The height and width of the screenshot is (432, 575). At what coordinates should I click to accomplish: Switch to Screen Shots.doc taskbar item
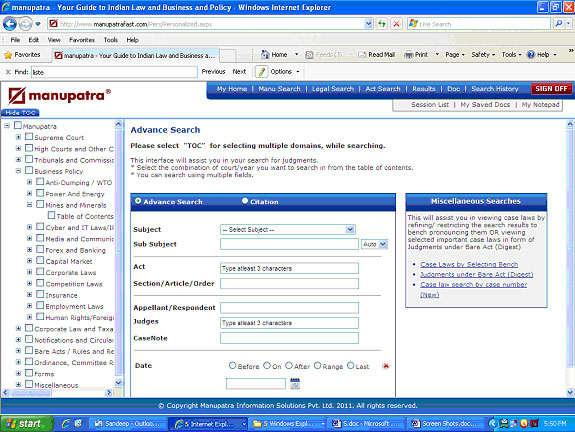(445, 424)
